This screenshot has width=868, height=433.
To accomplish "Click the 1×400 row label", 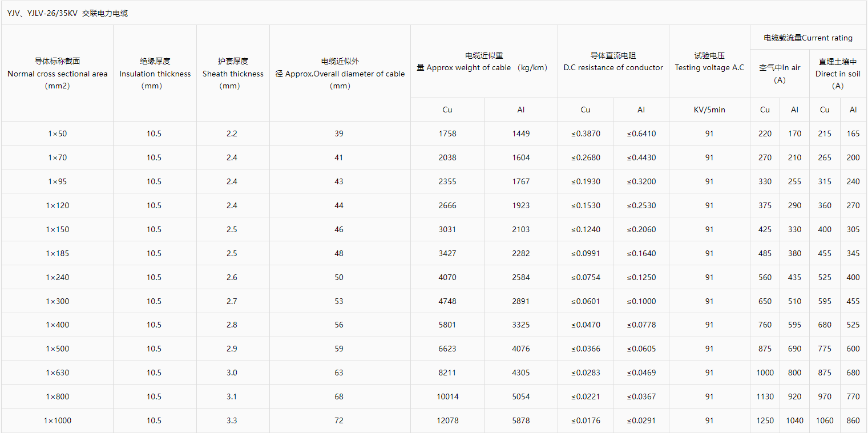I will point(57,325).
